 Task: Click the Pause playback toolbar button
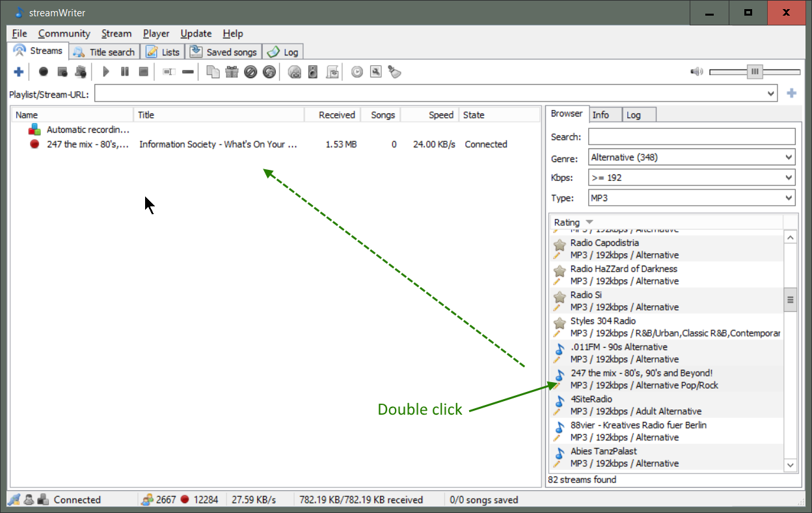pos(125,72)
